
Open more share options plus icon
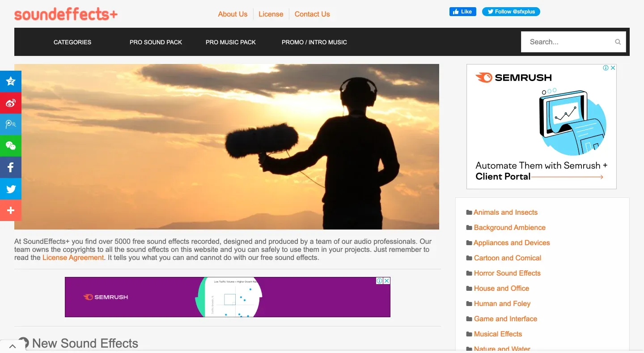[11, 210]
